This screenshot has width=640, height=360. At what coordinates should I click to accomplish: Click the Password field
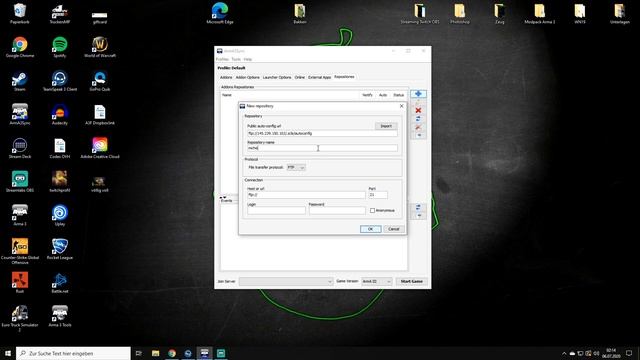pyautogui.click(x=337, y=211)
